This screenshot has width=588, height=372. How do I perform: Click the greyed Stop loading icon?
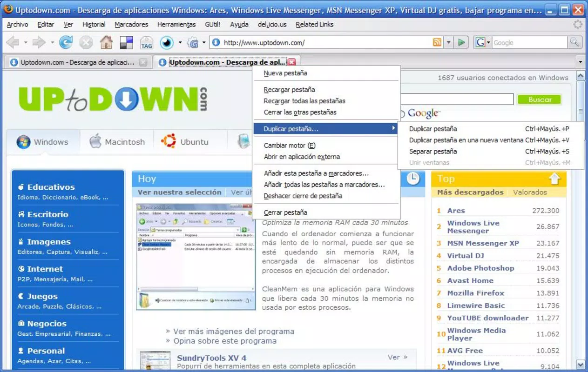click(86, 43)
